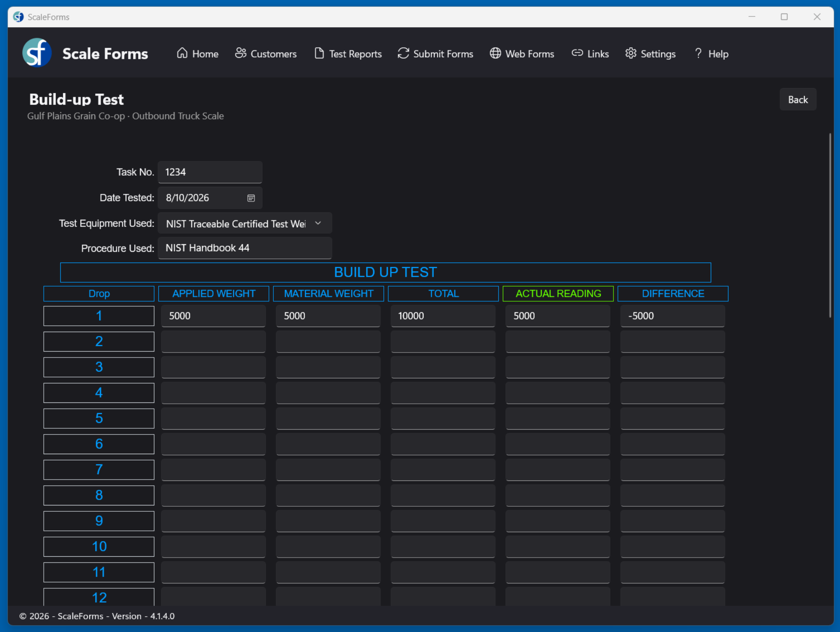Click the MATERIAL WEIGHT column header

pyautogui.click(x=329, y=294)
